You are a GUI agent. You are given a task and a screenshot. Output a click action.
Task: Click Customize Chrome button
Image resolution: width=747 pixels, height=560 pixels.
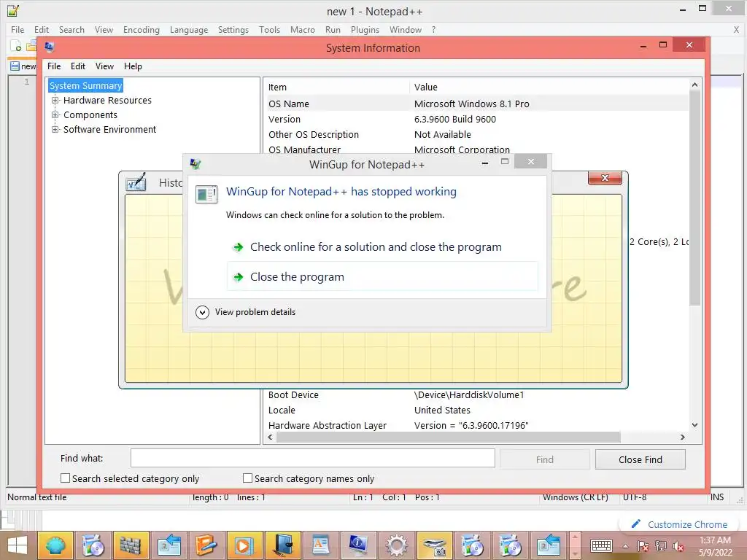(681, 524)
